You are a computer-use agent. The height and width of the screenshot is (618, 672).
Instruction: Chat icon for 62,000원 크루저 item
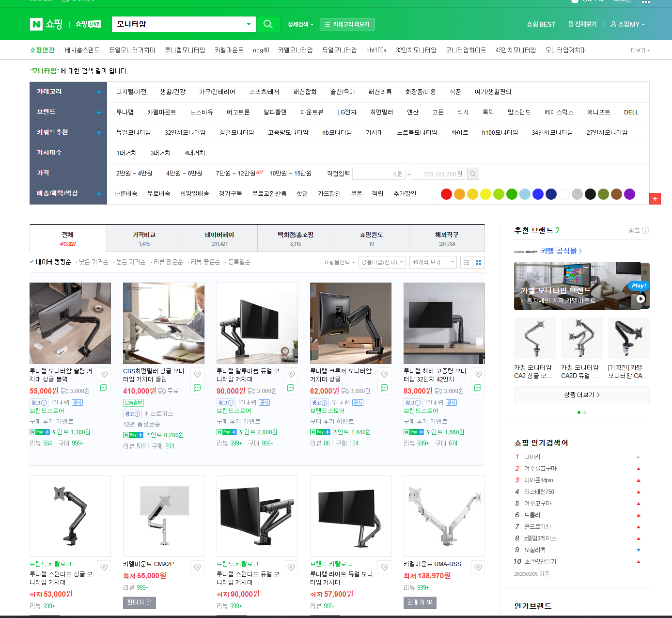point(384,388)
